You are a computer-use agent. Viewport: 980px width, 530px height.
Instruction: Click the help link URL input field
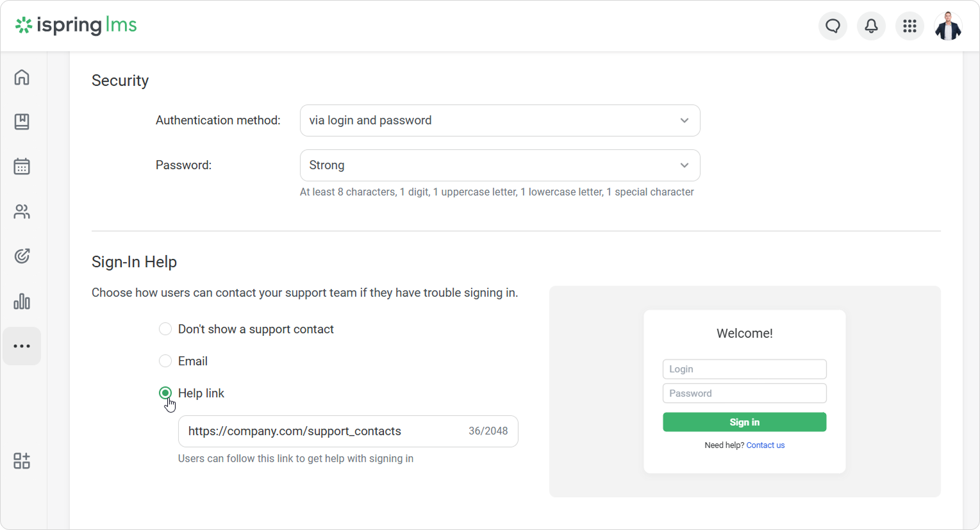(x=348, y=431)
